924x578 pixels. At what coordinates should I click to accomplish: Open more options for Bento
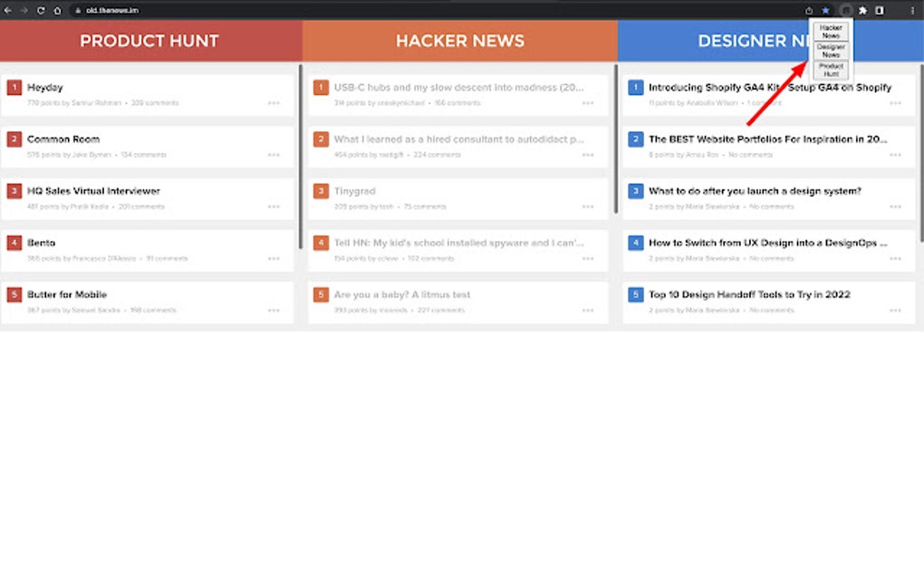pyautogui.click(x=274, y=259)
